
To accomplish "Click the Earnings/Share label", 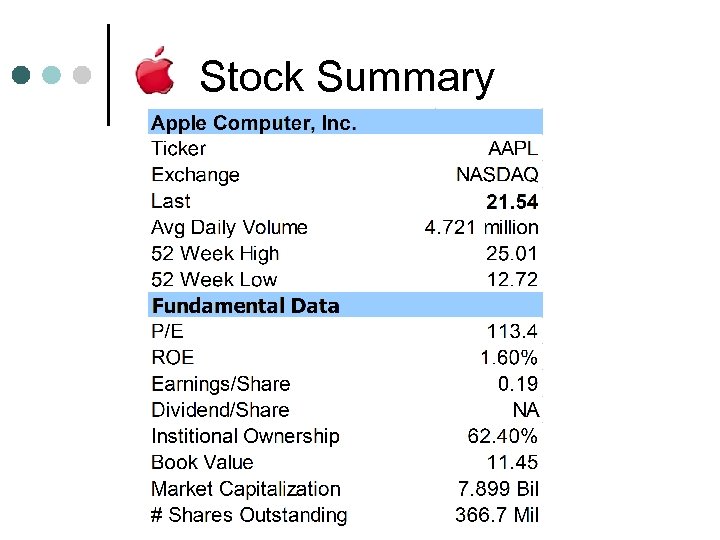I will pyautogui.click(x=220, y=384).
